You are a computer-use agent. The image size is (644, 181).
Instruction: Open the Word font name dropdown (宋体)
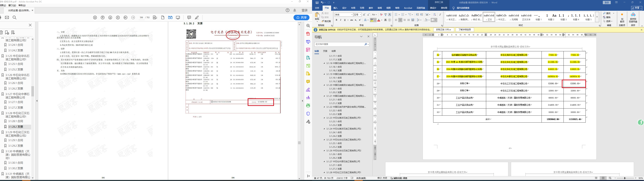tap(352, 15)
